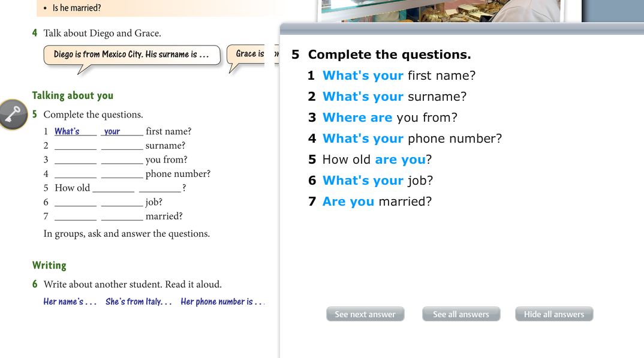
Task: Click the Her phone number is example text
Action: pyautogui.click(x=222, y=302)
